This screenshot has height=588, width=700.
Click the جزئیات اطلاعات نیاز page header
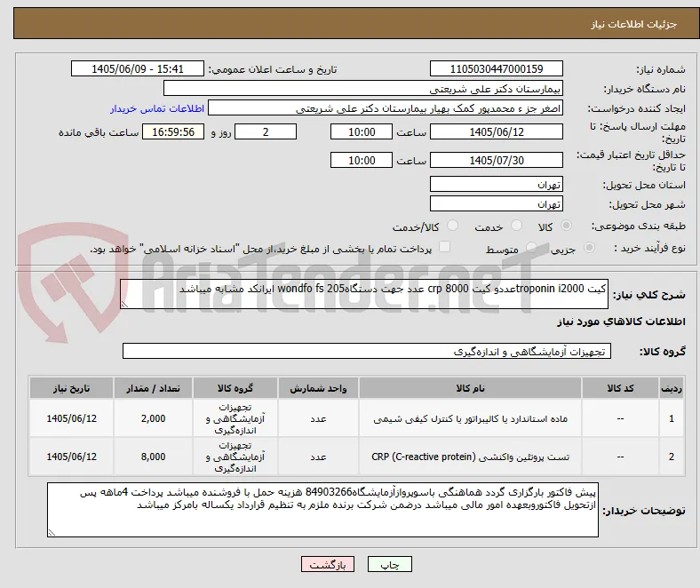click(633, 24)
